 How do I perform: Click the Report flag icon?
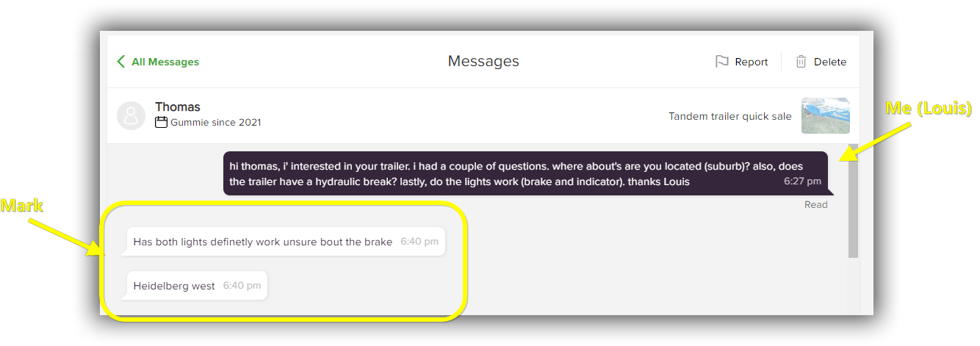pyautogui.click(x=722, y=62)
